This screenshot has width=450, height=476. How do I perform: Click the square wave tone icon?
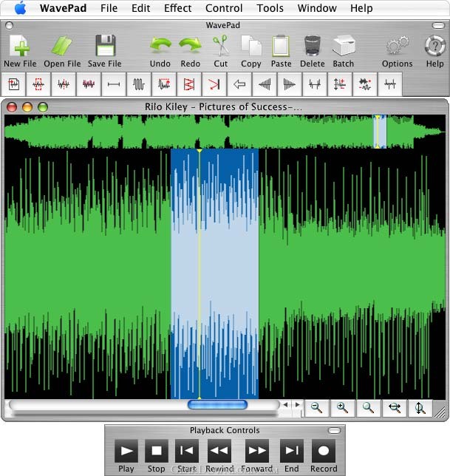pyautogui.click(x=139, y=84)
